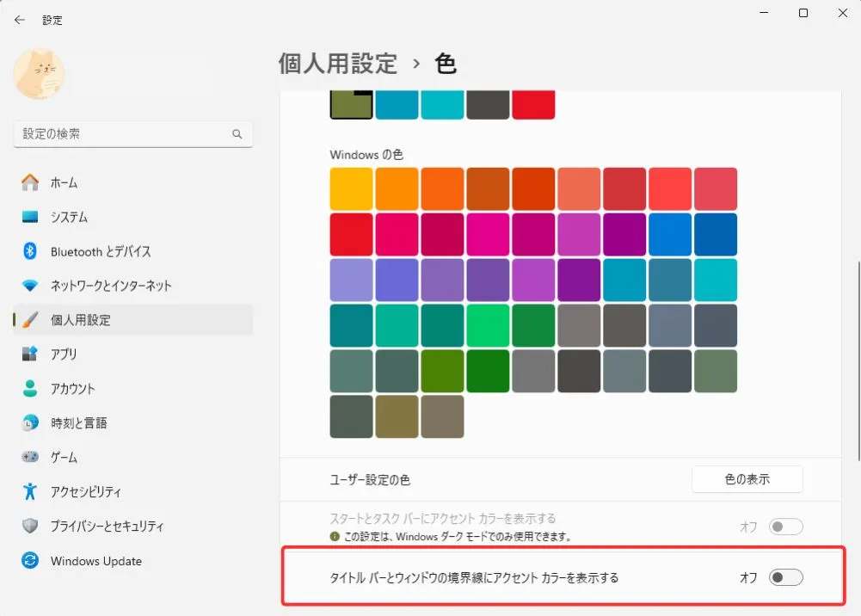The height and width of the screenshot is (616, 861).
Task: Open ネットワークとインターネット settings
Action: (132, 286)
